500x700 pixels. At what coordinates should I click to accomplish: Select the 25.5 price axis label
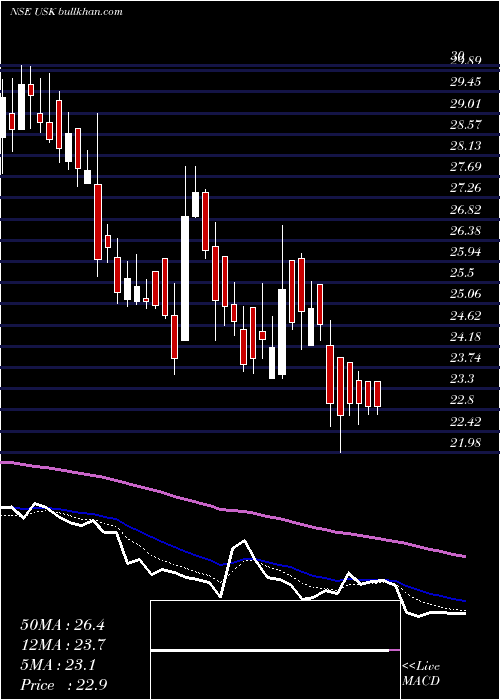click(462, 273)
